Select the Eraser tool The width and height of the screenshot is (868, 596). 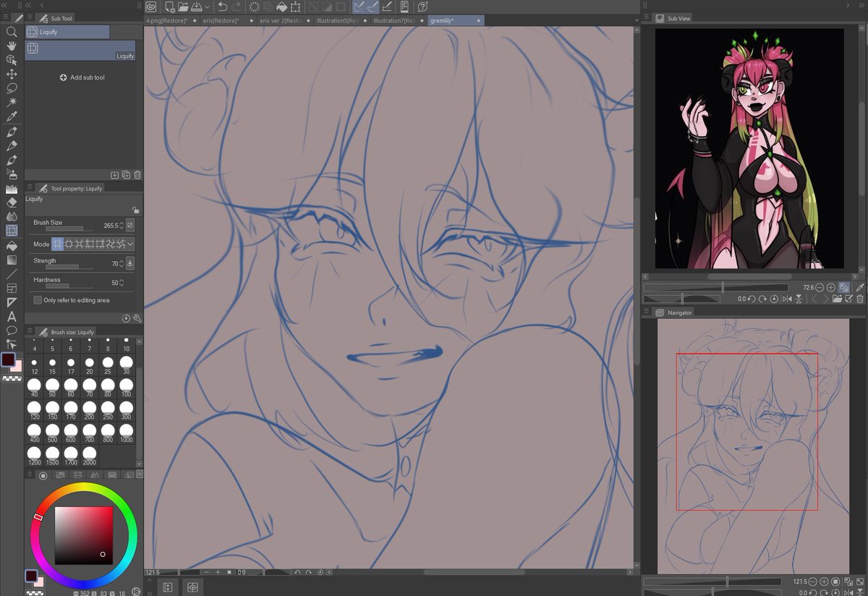point(12,203)
